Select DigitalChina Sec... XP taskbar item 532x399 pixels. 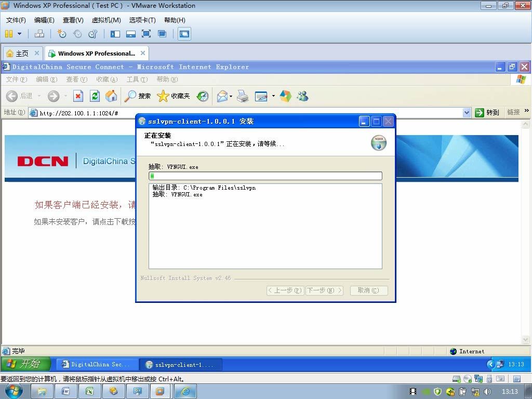[x=97, y=364]
